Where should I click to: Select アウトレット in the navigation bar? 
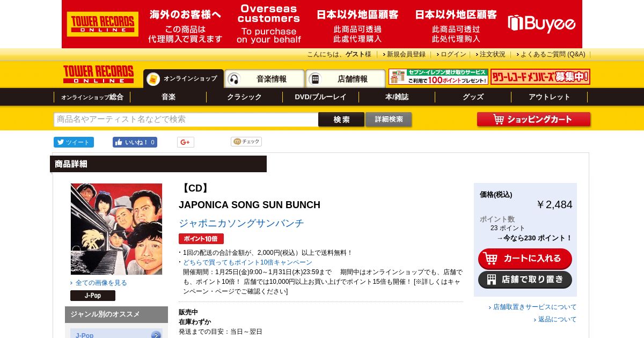pyautogui.click(x=550, y=97)
